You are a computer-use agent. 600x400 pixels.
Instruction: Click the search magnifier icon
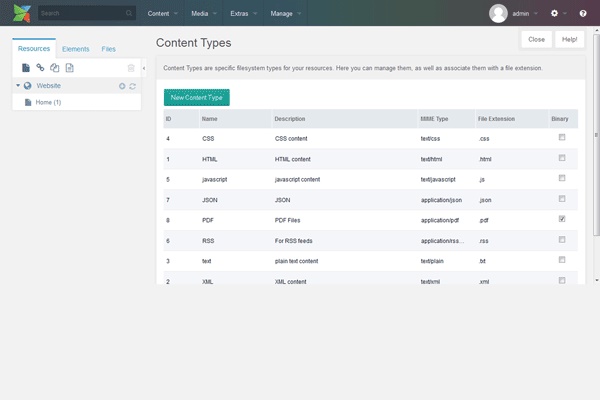[129, 13]
